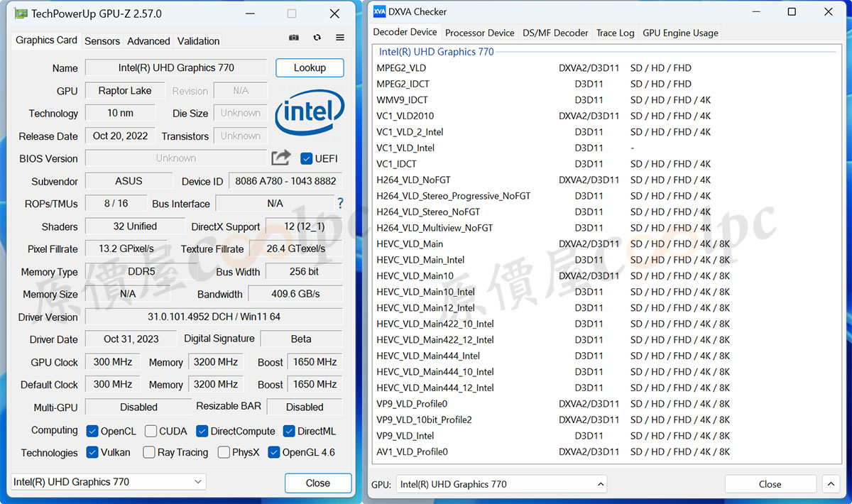
Task: Click the GPU-Z title bar app icon
Action: [x=21, y=13]
